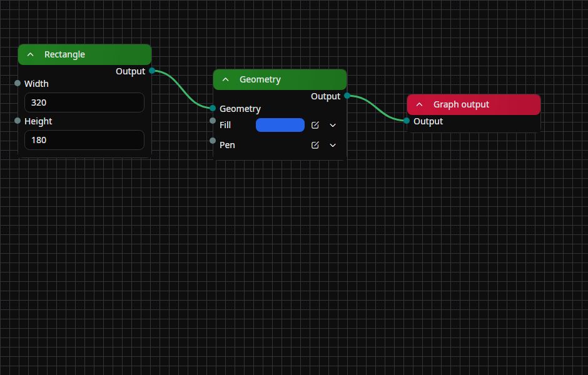Select the Graph output node title
The height and width of the screenshot is (375, 588).
click(461, 104)
